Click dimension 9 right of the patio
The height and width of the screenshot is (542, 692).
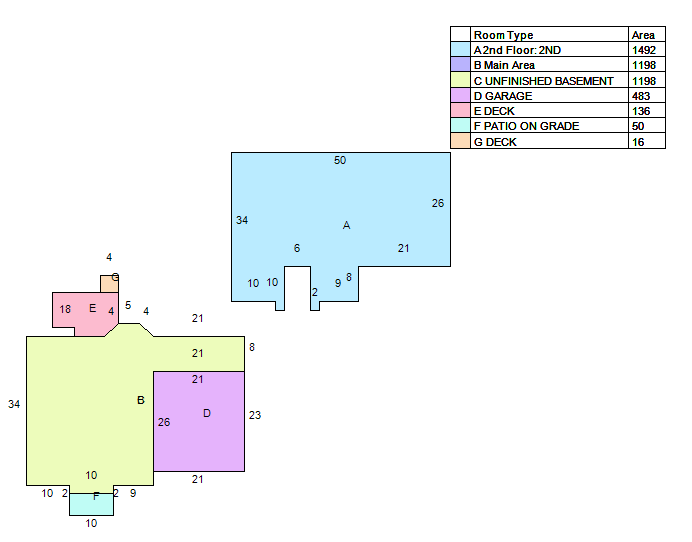point(133,493)
